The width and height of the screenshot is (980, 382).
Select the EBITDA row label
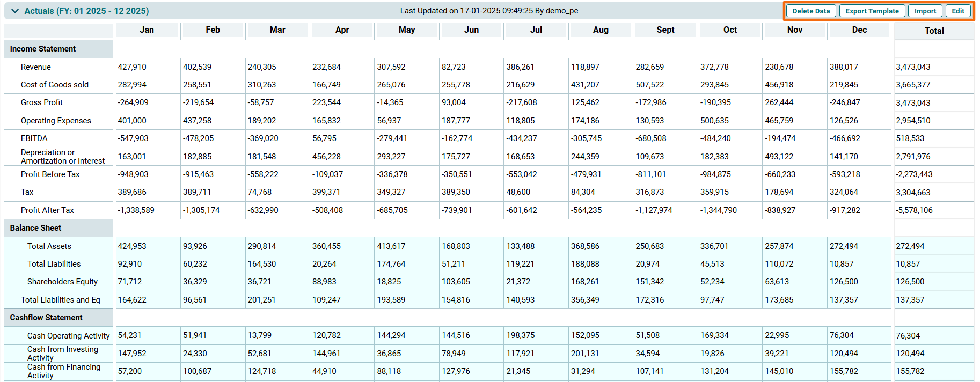click(34, 138)
